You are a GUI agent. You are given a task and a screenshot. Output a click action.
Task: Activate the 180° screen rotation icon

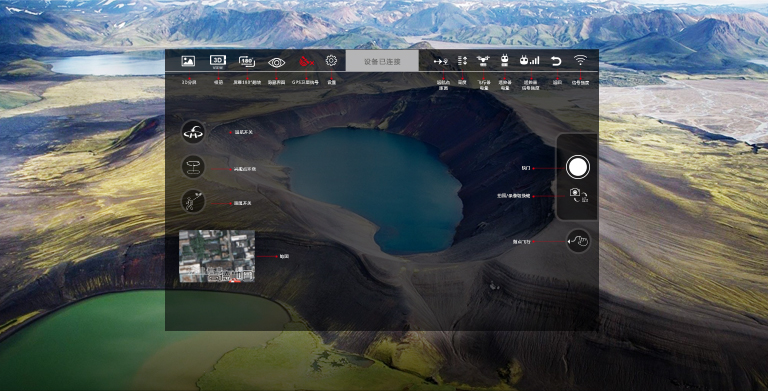pos(247,61)
